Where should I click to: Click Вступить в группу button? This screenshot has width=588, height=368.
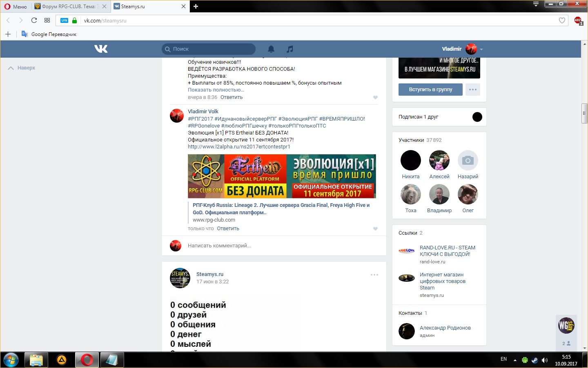[430, 90]
